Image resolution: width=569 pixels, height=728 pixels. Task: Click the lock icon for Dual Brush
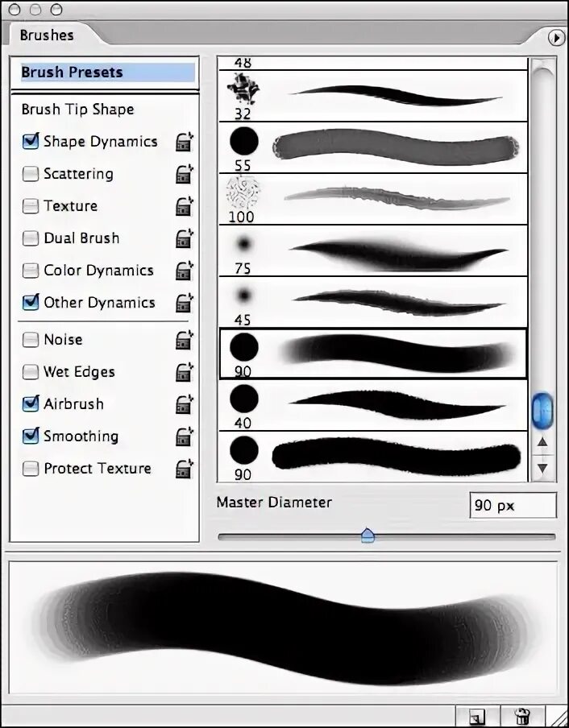click(x=185, y=238)
